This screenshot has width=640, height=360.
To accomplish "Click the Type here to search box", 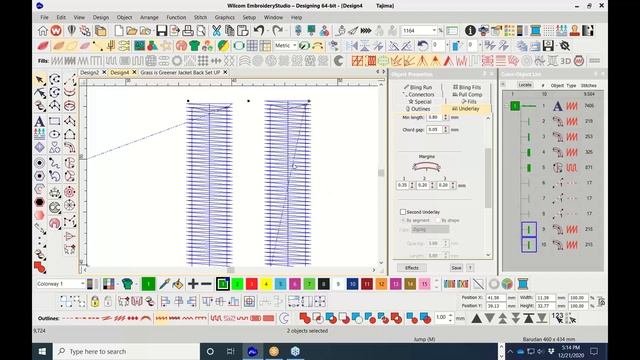I will coord(127,351).
